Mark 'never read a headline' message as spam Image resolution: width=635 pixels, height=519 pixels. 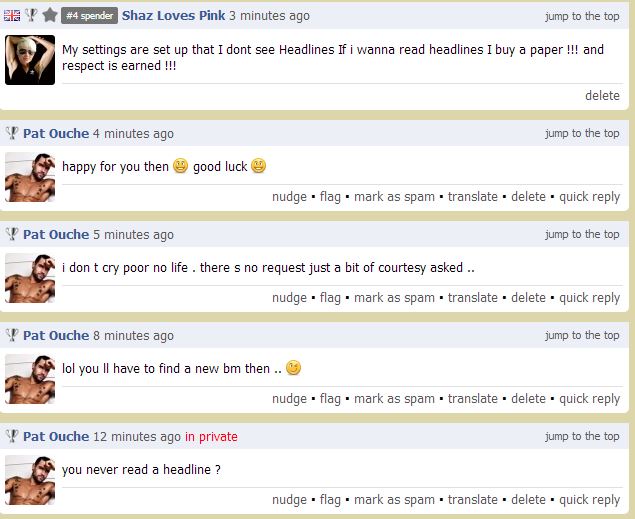(394, 500)
